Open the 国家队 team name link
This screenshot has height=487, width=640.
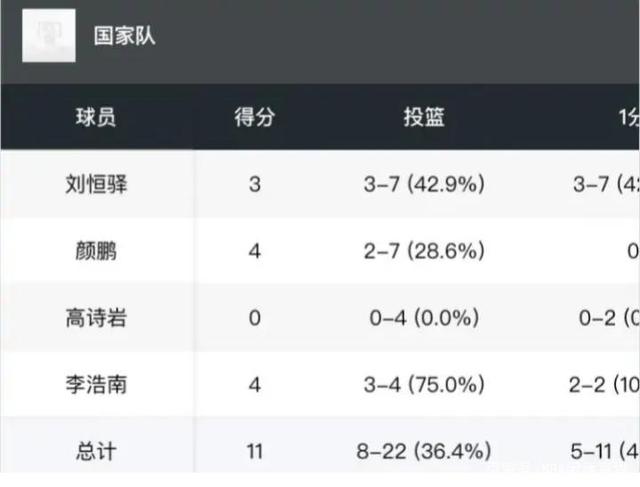point(125,37)
